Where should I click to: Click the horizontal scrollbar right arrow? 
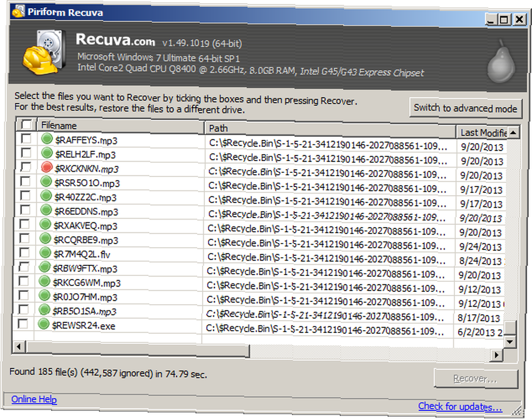pos(497,355)
